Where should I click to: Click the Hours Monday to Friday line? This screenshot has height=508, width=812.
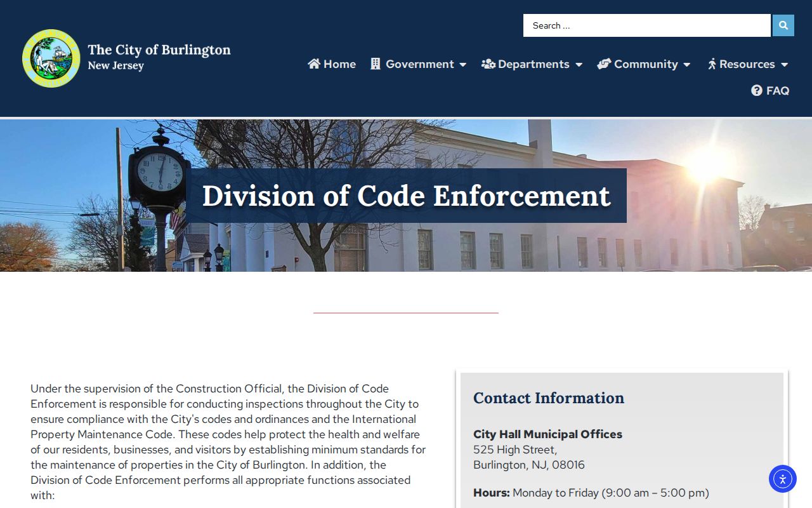pyautogui.click(x=591, y=493)
